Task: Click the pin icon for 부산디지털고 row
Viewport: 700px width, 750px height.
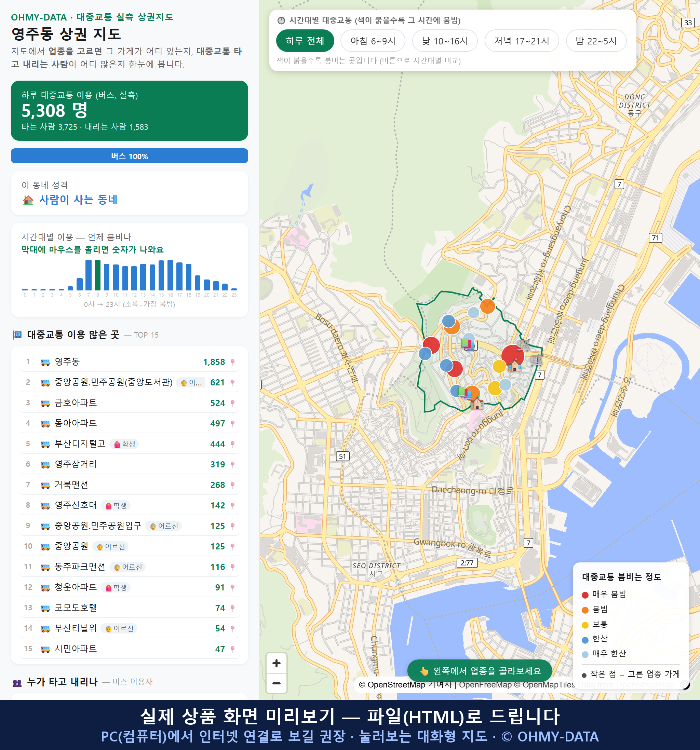Action: (x=232, y=444)
